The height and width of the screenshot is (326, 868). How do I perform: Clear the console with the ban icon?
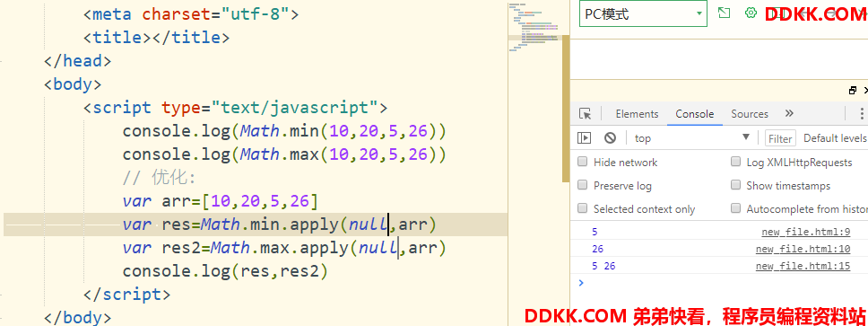[x=610, y=138]
